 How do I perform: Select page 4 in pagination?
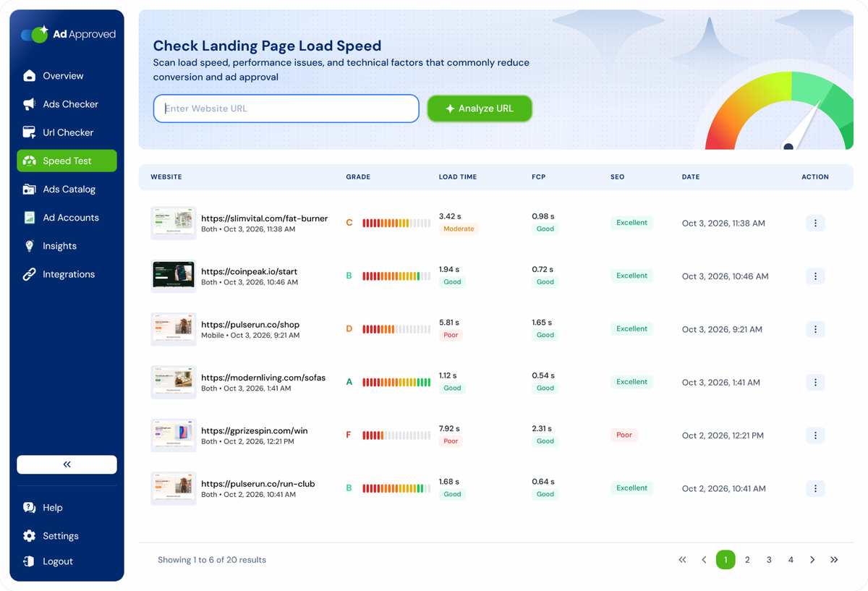tap(791, 560)
